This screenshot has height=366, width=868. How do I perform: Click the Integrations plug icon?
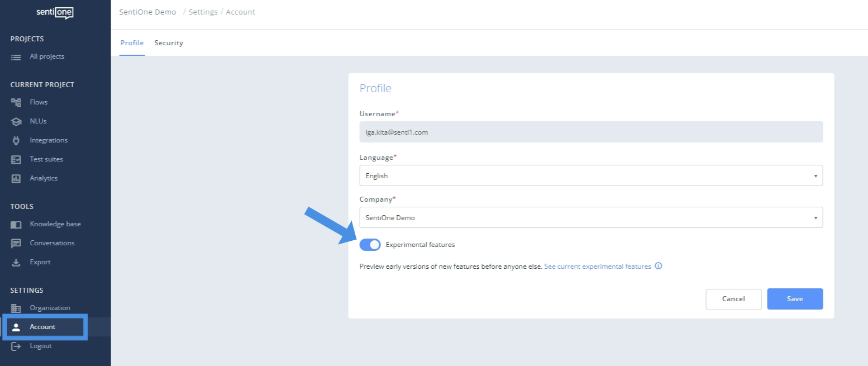16,140
